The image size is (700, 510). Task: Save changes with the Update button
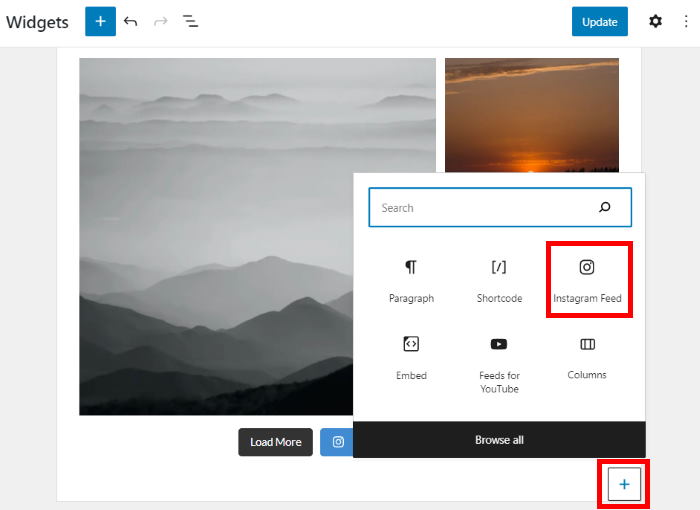pyautogui.click(x=600, y=21)
